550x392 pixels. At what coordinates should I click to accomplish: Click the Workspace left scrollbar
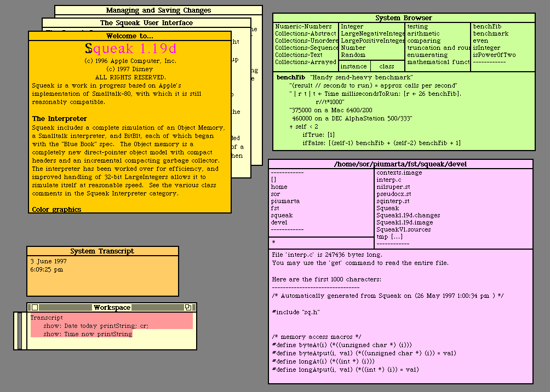(x=20, y=331)
